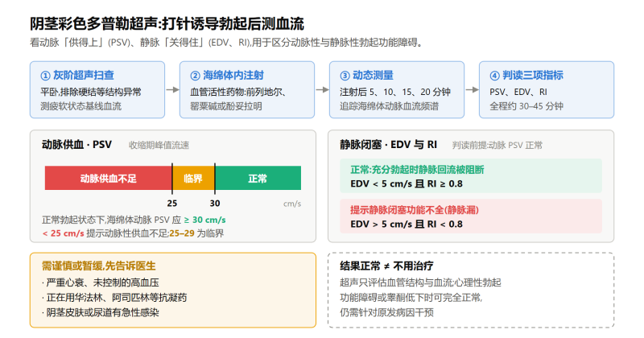Image resolution: width=644 pixels, height=338 pixels.
Task: Select the bullet 严重心衰、未控制的高血压
Action: (x=101, y=282)
